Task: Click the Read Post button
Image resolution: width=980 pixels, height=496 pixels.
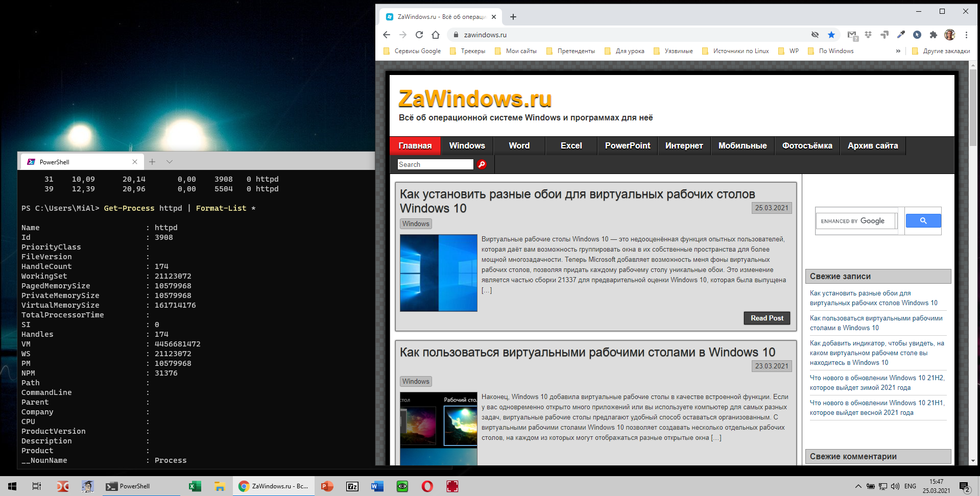Action: (767, 318)
